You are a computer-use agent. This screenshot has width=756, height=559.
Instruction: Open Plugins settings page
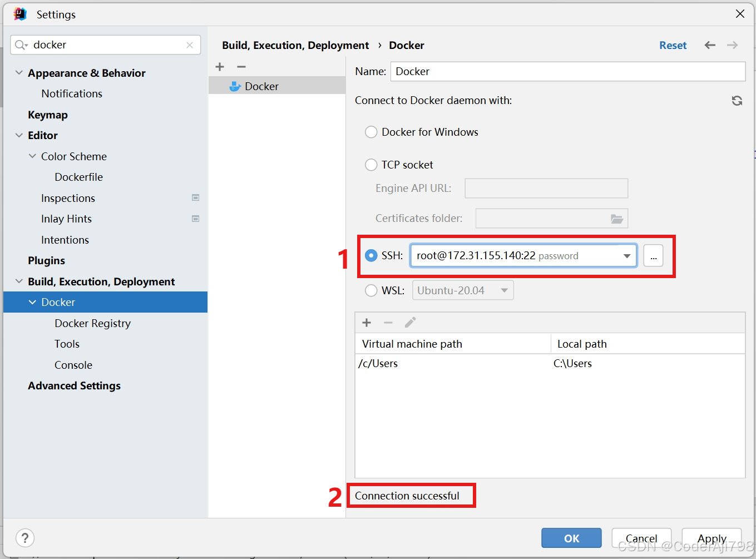click(x=46, y=260)
